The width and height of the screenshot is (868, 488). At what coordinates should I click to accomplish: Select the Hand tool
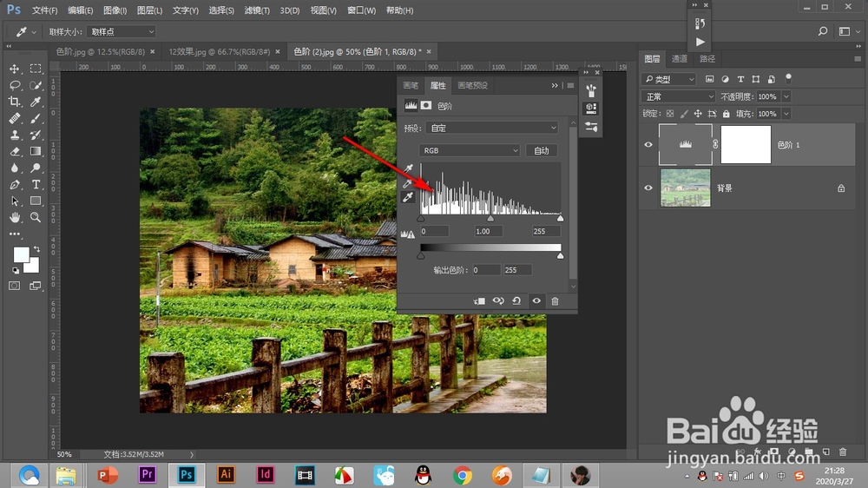15,217
